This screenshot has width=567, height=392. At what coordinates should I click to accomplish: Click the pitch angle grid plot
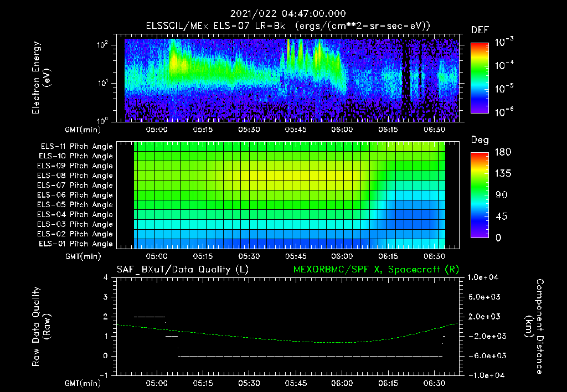[289, 195]
